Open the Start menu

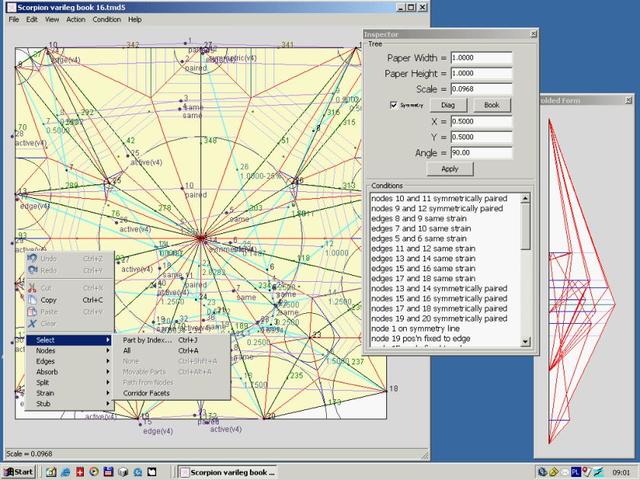click(x=18, y=471)
